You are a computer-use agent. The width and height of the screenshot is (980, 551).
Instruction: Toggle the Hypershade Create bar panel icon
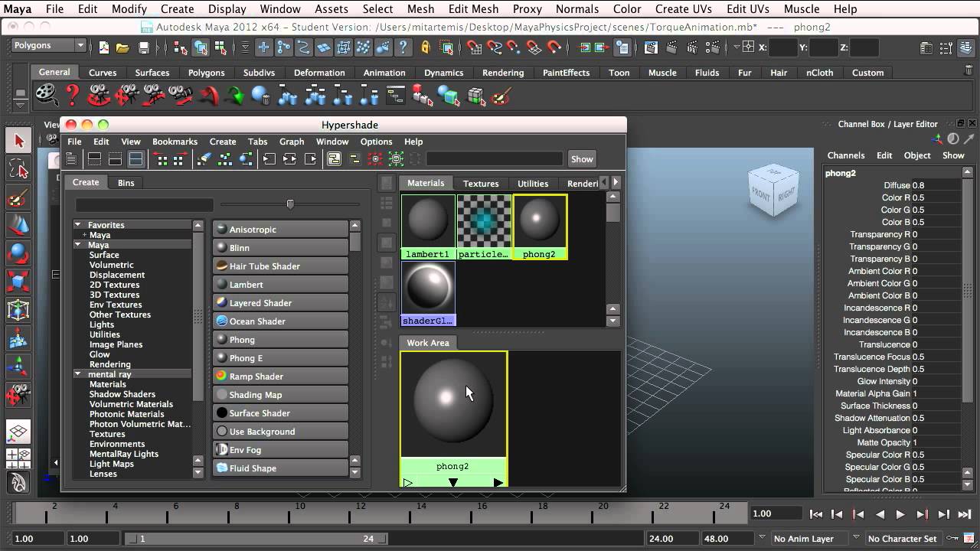point(71,159)
